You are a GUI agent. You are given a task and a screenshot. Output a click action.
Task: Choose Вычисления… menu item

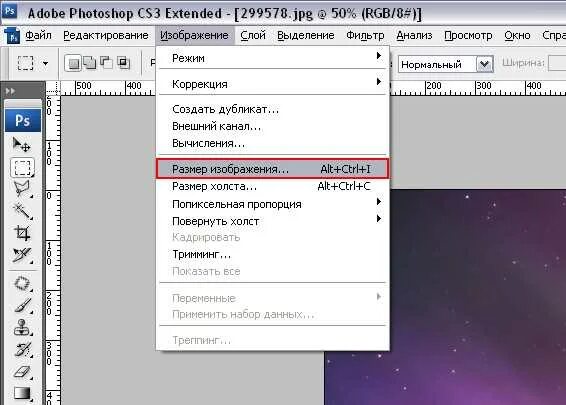click(x=273, y=143)
